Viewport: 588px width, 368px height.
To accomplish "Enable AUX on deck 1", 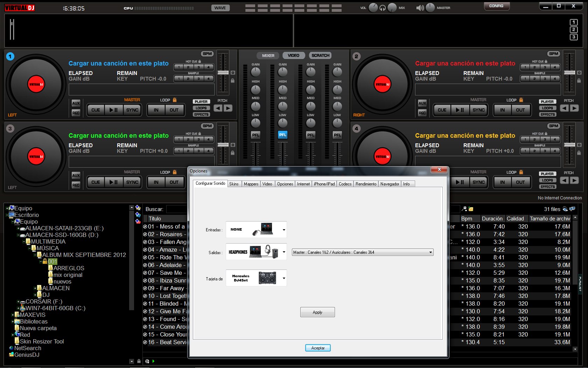I will pos(76,104).
